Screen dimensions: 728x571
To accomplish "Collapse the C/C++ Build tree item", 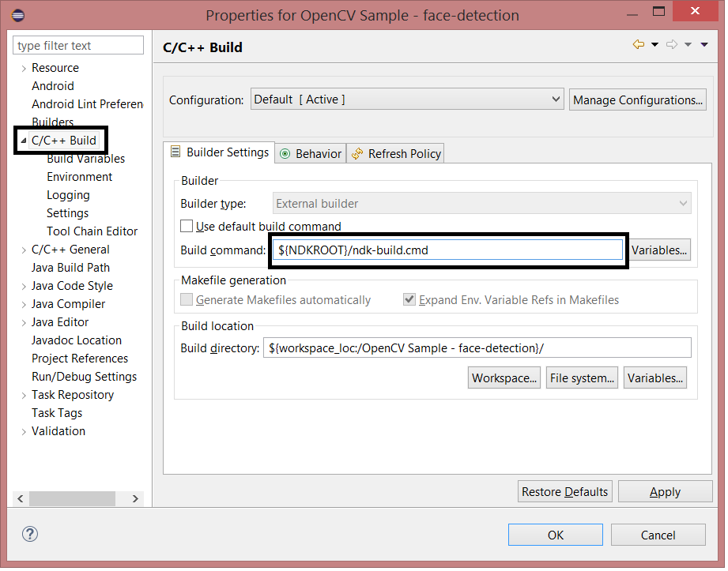I will point(24,140).
